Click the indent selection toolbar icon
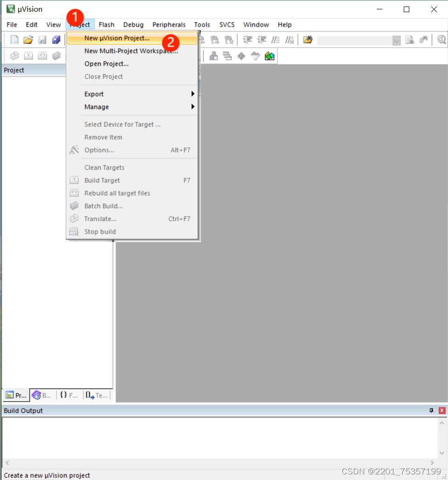This screenshot has width=448, height=480. [247, 40]
